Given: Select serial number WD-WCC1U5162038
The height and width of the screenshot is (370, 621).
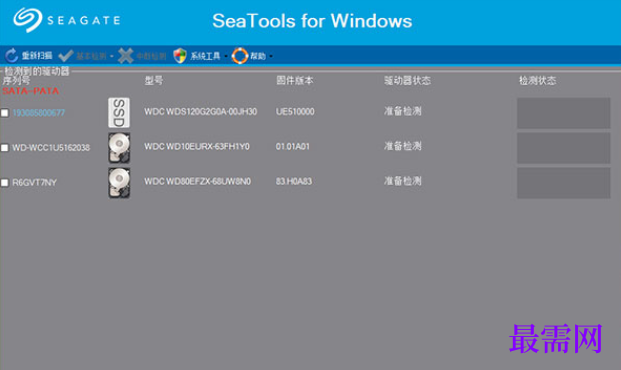Looking at the screenshot, I should (x=51, y=148).
